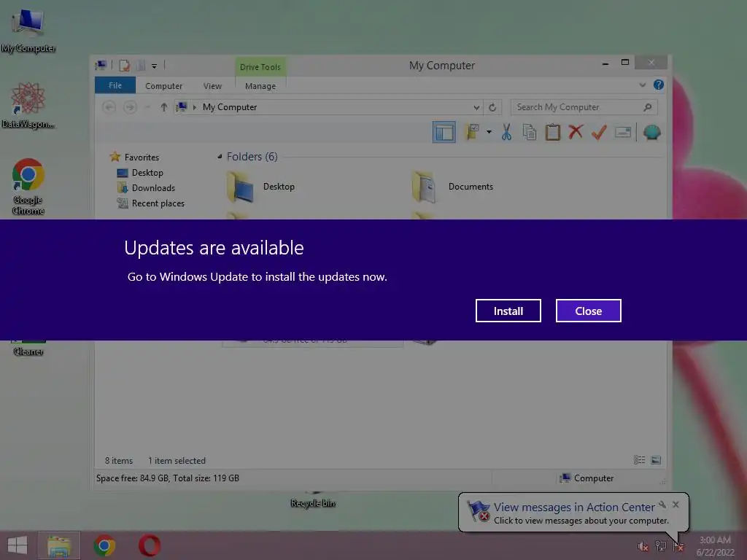
Task: Click the Cut scissors icon
Action: (x=506, y=132)
